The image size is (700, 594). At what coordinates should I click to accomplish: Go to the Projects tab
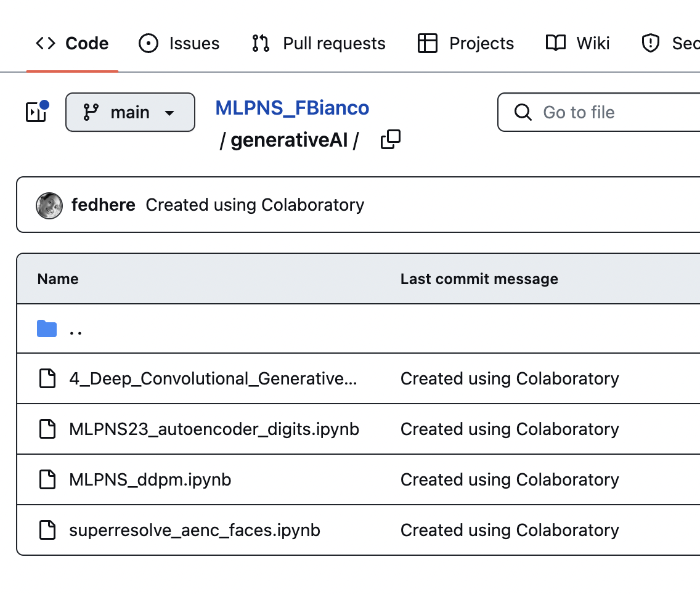(x=466, y=43)
